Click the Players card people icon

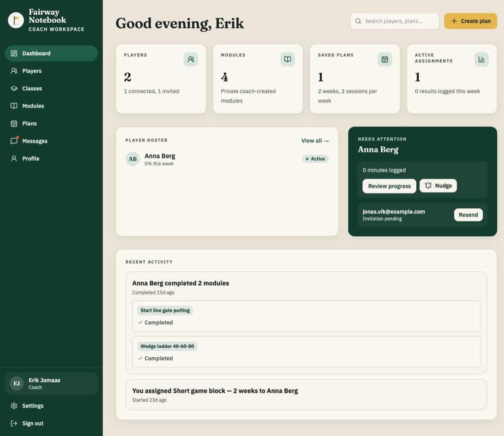(191, 59)
